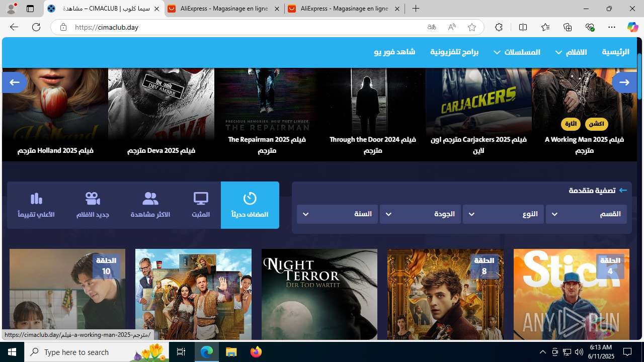Refresh the cimaclub page
644x362 pixels.
point(36,27)
